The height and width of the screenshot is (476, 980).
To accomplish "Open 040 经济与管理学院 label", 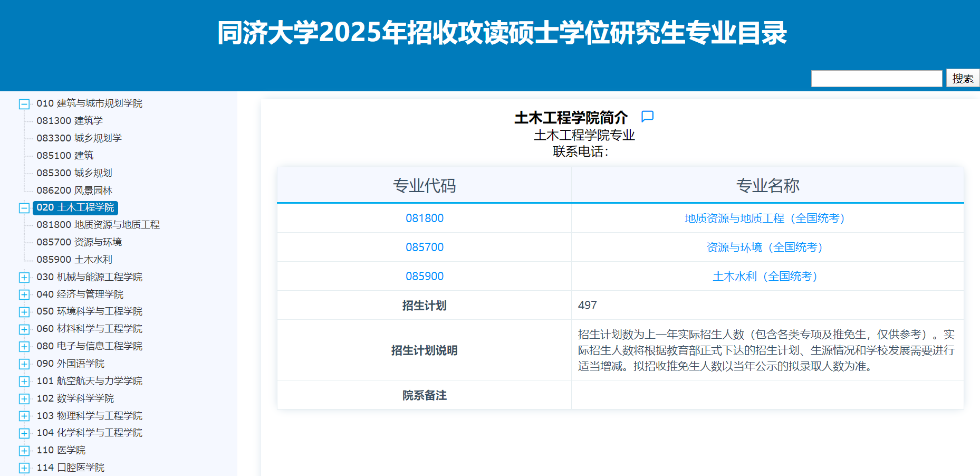I will click(x=80, y=294).
